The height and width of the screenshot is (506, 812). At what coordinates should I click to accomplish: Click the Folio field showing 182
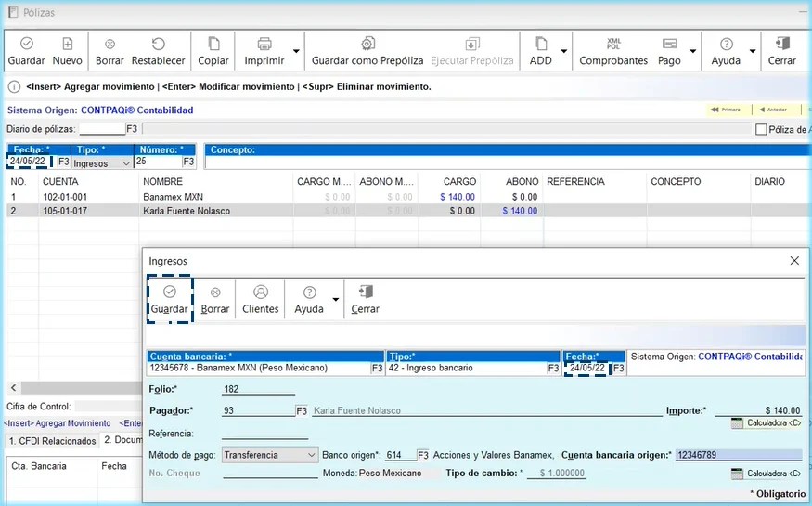pyautogui.click(x=258, y=389)
